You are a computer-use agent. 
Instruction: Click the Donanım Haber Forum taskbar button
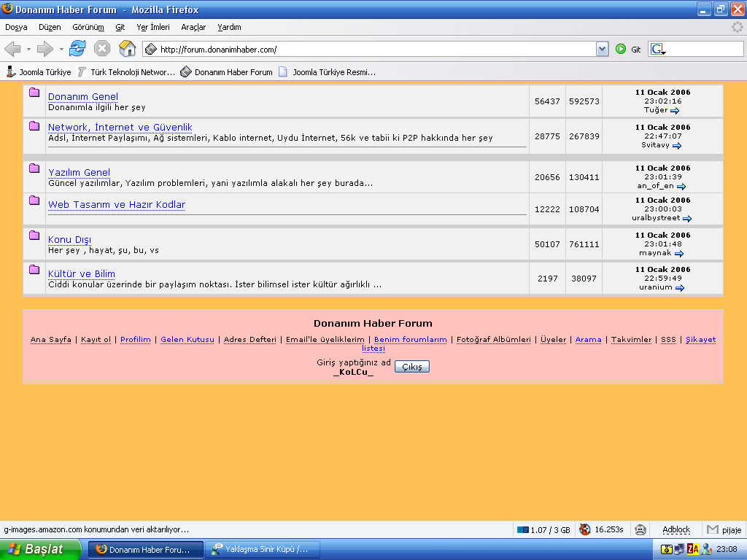pyautogui.click(x=146, y=550)
